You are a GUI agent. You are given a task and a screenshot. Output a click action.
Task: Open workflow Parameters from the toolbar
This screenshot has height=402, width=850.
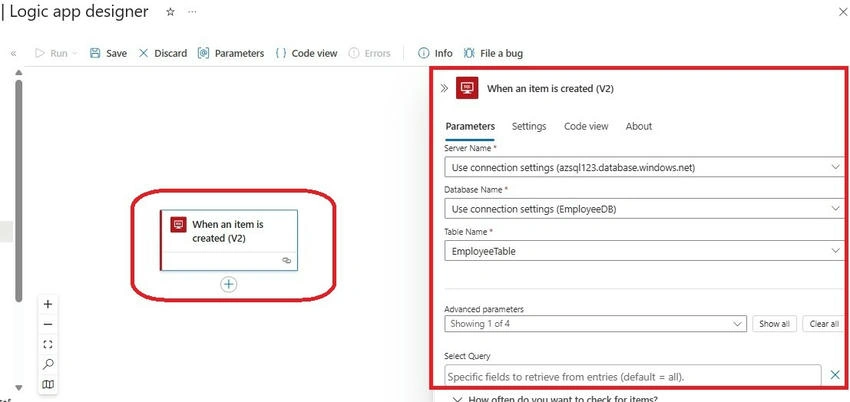click(x=231, y=53)
